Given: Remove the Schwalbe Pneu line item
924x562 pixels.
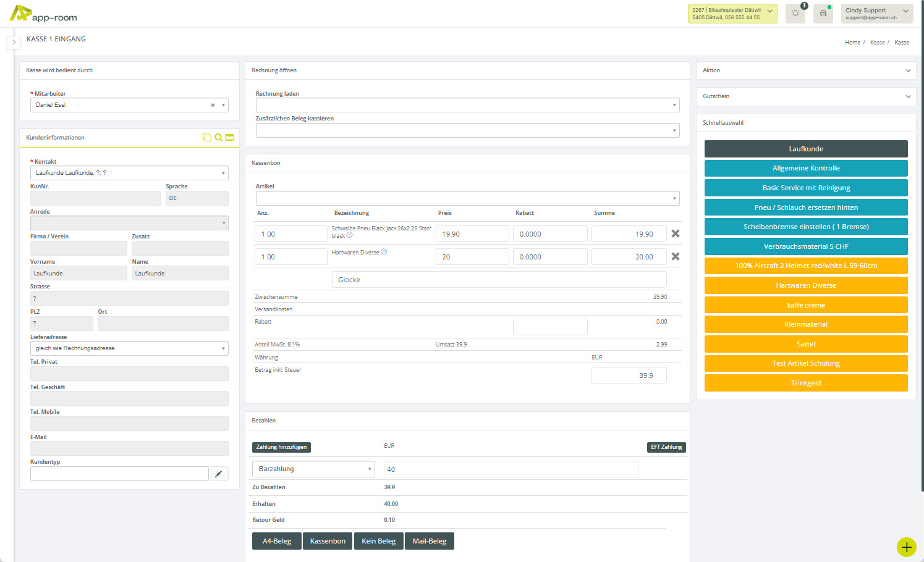Looking at the screenshot, I should coord(676,233).
